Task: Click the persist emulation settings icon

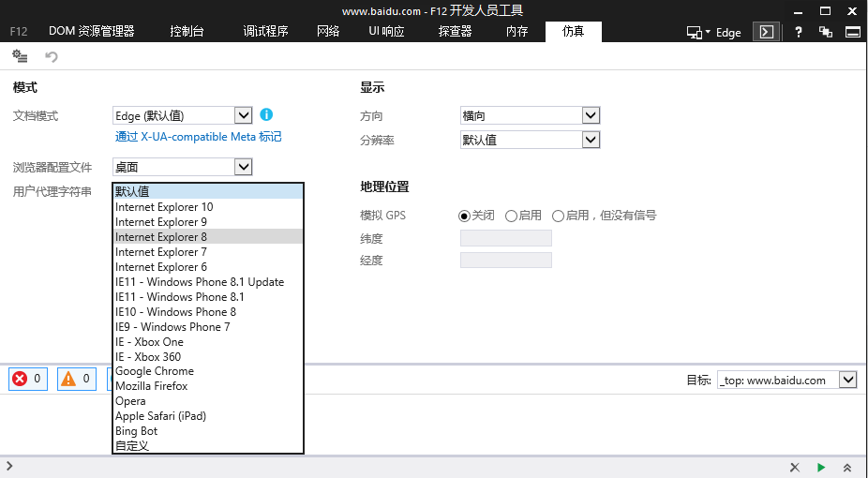Action: [x=20, y=56]
